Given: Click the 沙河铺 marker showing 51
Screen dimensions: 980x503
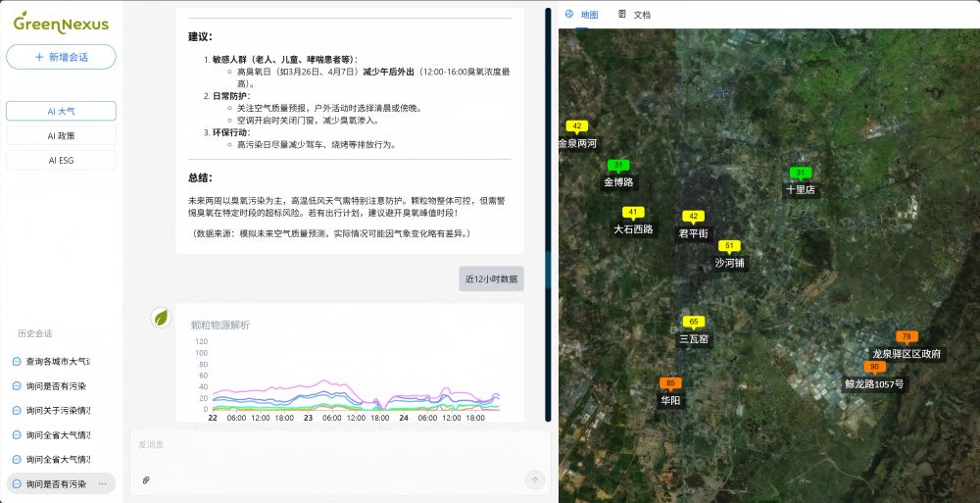Looking at the screenshot, I should tap(728, 246).
